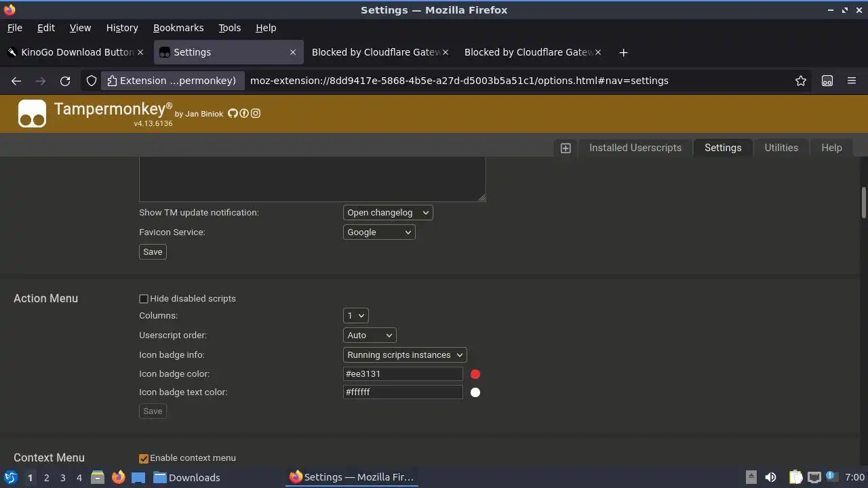Open Columns dropdown

pyautogui.click(x=356, y=316)
